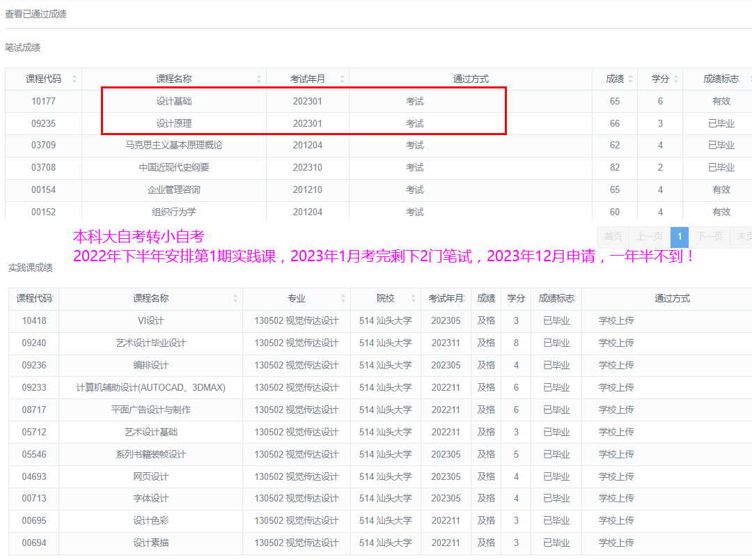752x560 pixels.
Task: Select the 设计原理 course row
Action: click(174, 123)
